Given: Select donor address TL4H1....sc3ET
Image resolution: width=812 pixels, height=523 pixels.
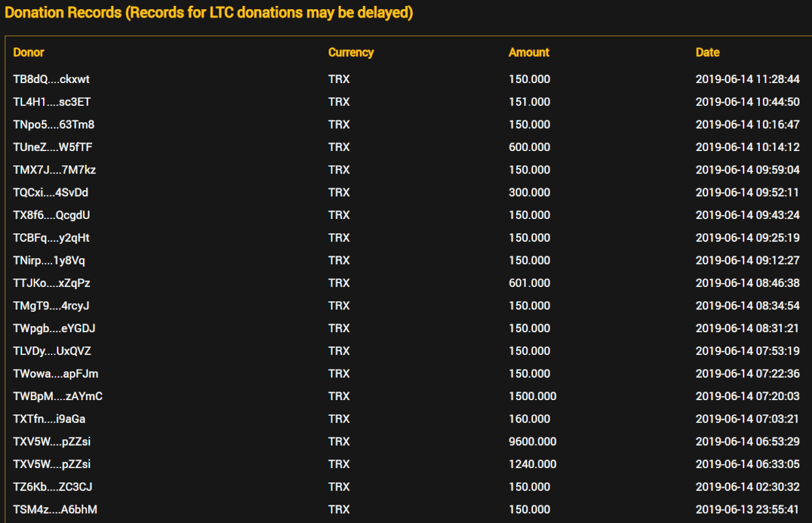Looking at the screenshot, I should (52, 102).
